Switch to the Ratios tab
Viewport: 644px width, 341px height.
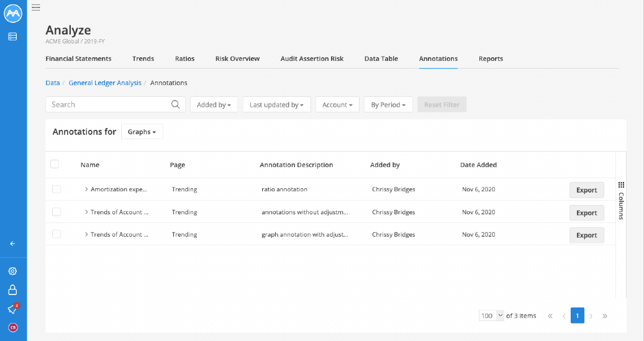coord(185,59)
